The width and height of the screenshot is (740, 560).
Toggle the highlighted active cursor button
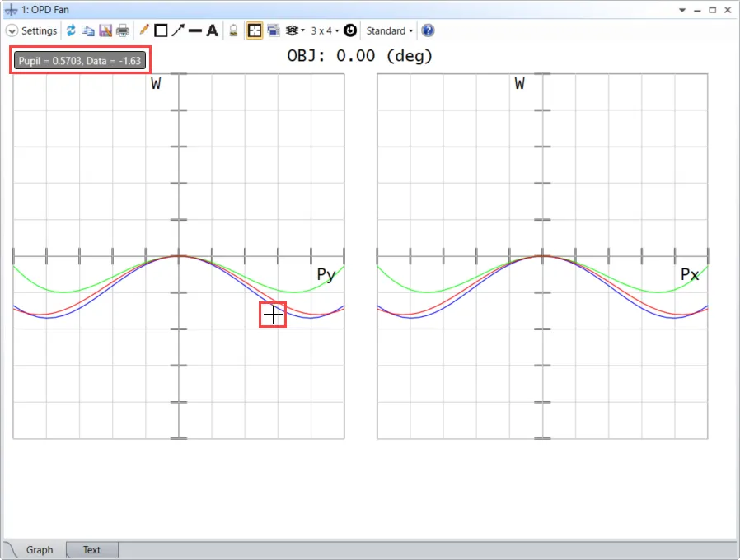coord(255,30)
